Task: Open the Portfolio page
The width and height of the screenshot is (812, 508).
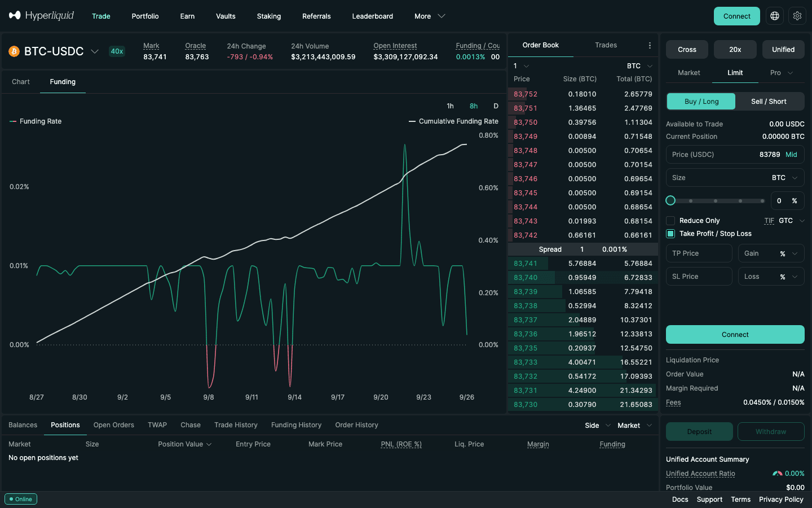Action: (x=145, y=16)
